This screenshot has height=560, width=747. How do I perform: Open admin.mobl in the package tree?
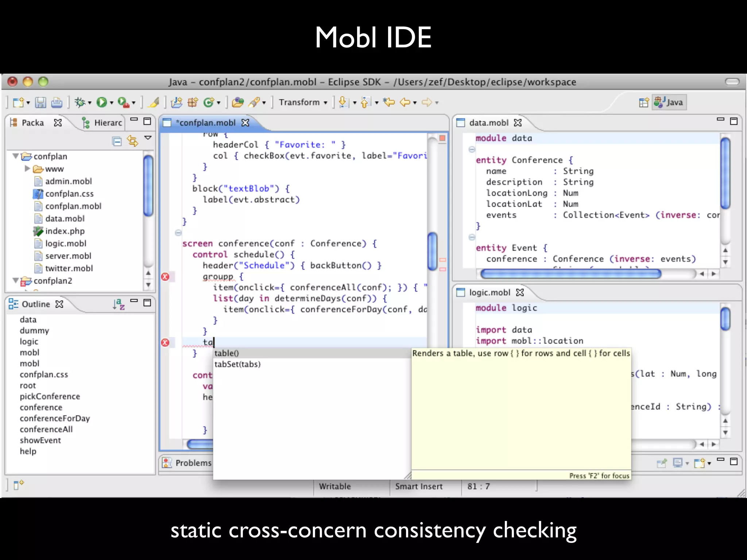point(68,181)
